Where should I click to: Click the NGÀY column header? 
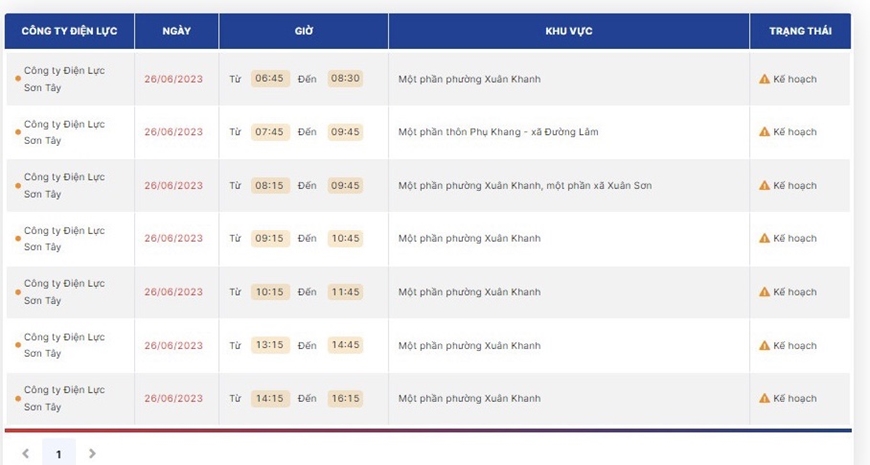tap(176, 31)
